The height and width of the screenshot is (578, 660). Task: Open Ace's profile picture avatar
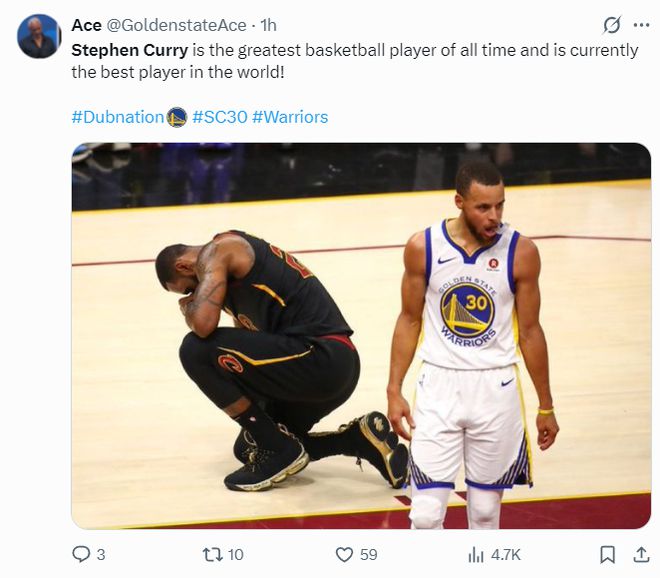click(39, 36)
